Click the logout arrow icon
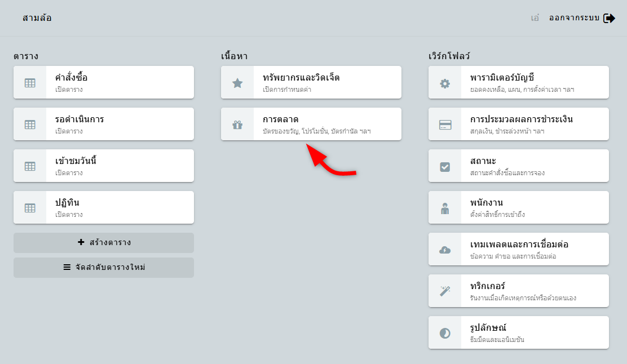This screenshot has width=627, height=364. point(609,18)
